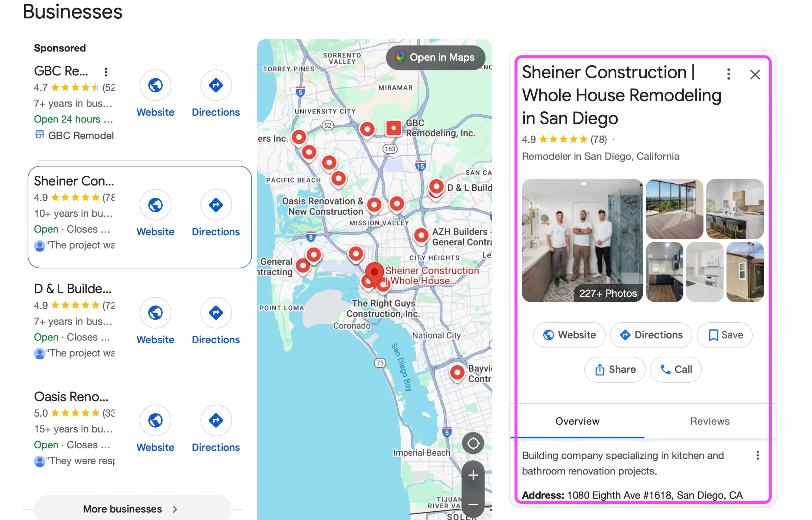Get directions icon for Sheiner Construction listing
This screenshot has height=520, width=812.
click(x=216, y=205)
